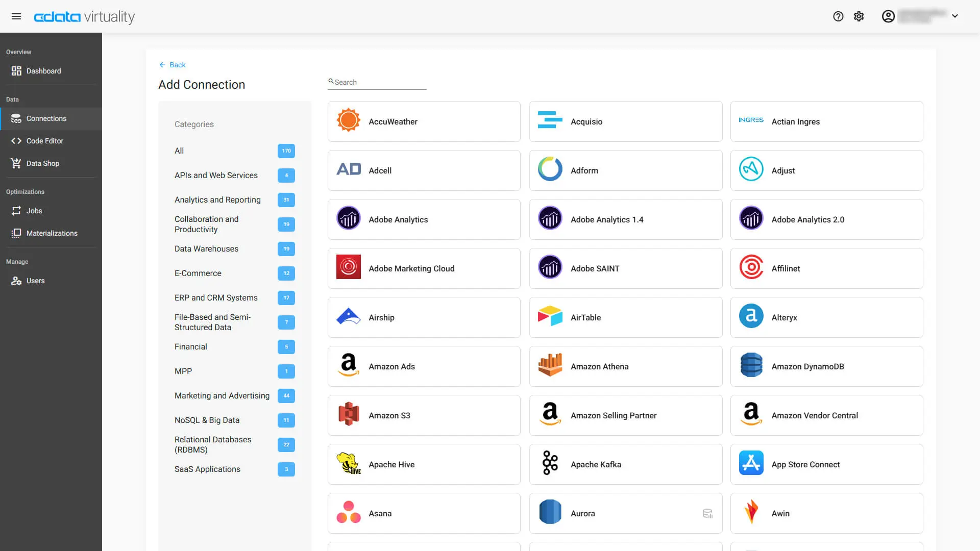The image size is (980, 551).
Task: Show Relational Databases (RDBMS) category
Action: 213,444
